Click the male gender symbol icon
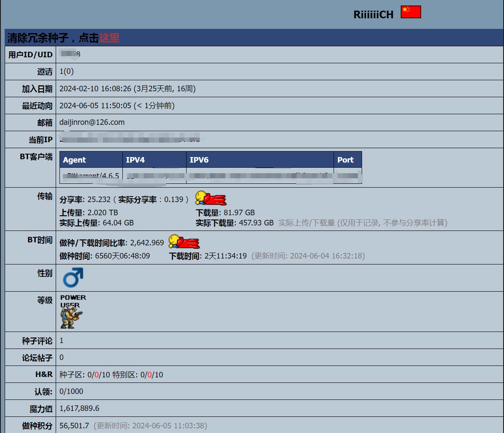Image resolution: width=504 pixels, height=433 pixels. tap(73, 278)
